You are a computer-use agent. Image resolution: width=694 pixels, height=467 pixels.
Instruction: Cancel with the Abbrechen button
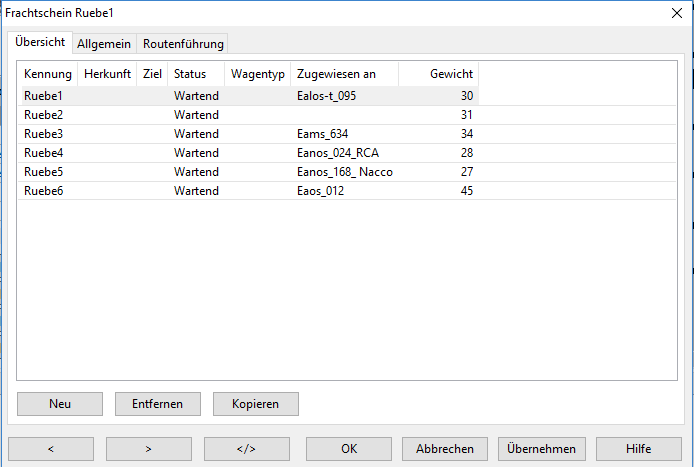445,449
